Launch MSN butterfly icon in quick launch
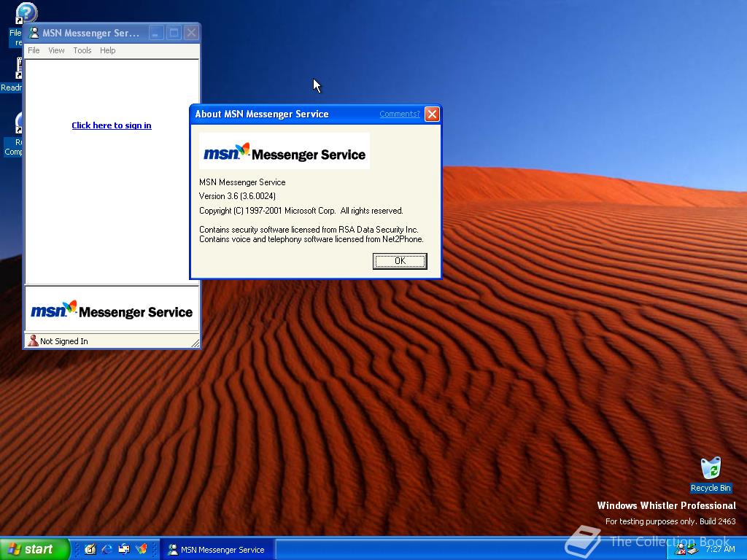Screen dimensions: 747x560 coord(142,549)
